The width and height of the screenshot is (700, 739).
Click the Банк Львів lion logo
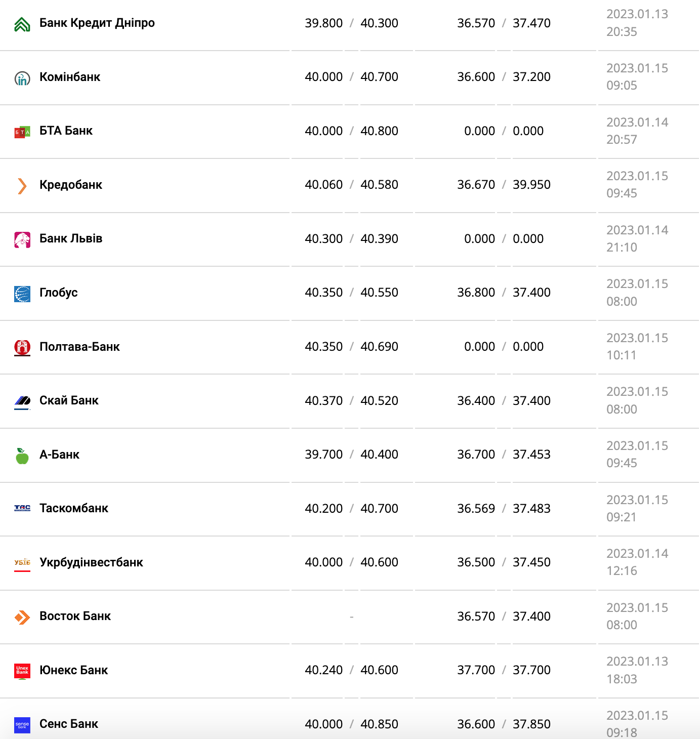pos(22,239)
